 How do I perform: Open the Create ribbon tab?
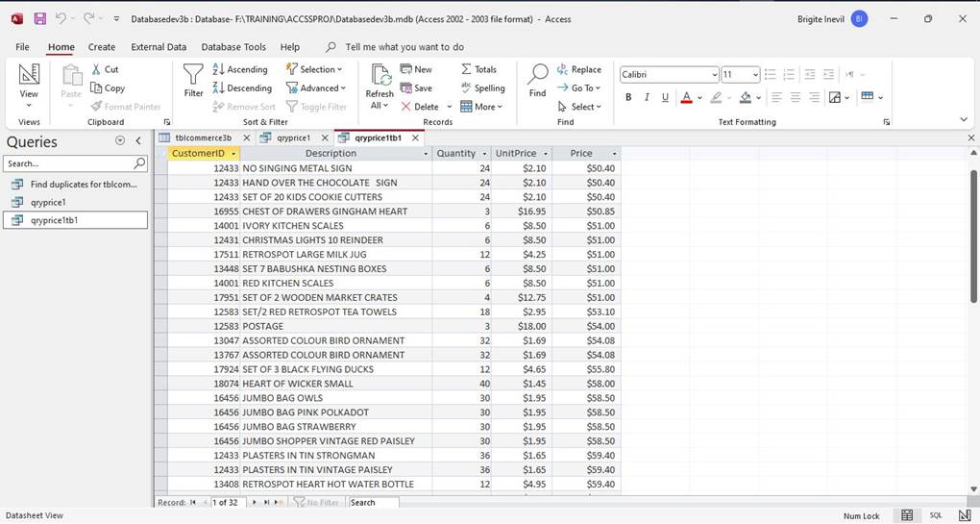click(102, 47)
